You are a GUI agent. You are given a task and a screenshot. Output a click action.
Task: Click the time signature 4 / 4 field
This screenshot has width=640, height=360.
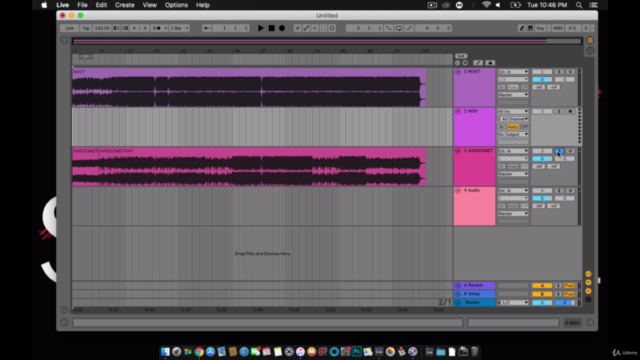point(139,28)
